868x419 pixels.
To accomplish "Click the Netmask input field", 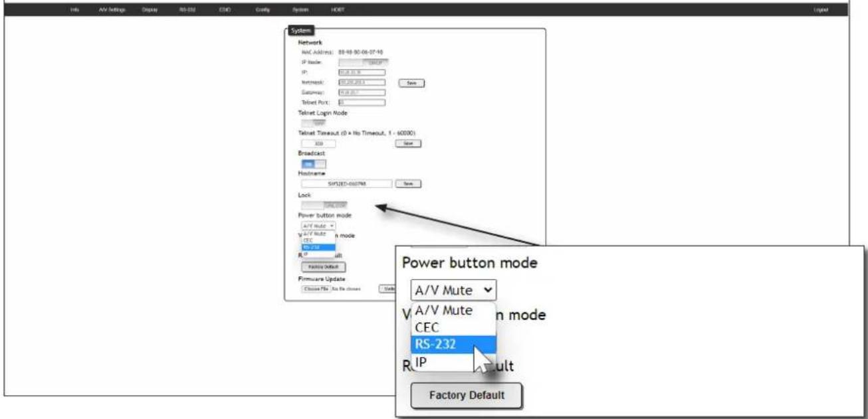I will click(362, 82).
